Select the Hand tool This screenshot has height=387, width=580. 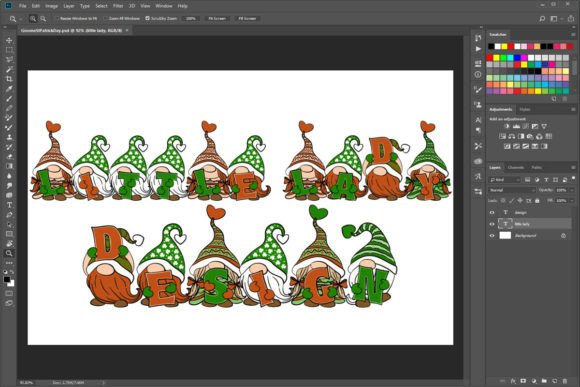9,244
